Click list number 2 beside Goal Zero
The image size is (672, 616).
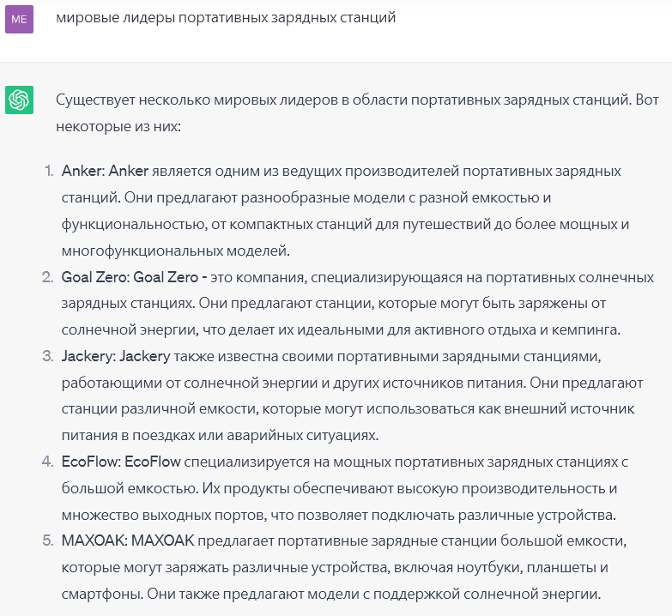[x=48, y=277]
